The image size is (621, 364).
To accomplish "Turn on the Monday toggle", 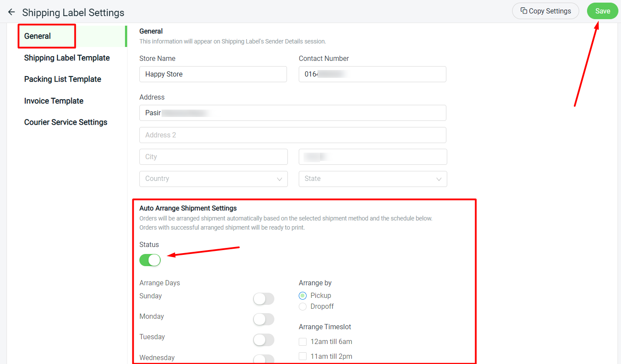I will [263, 319].
